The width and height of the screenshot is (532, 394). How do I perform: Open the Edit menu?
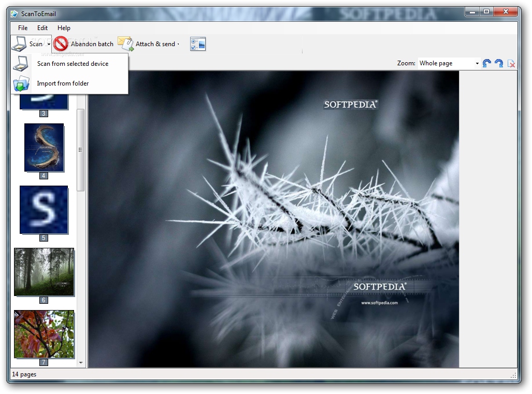pos(42,28)
